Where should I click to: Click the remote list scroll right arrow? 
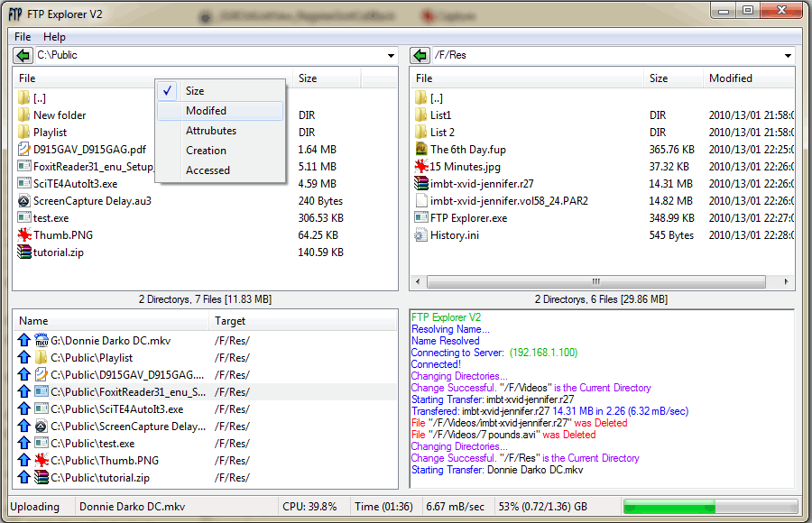tap(786, 281)
